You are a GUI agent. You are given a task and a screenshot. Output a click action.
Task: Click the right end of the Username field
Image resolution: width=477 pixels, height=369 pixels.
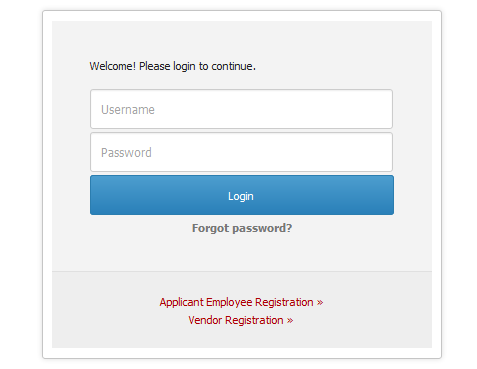point(383,109)
